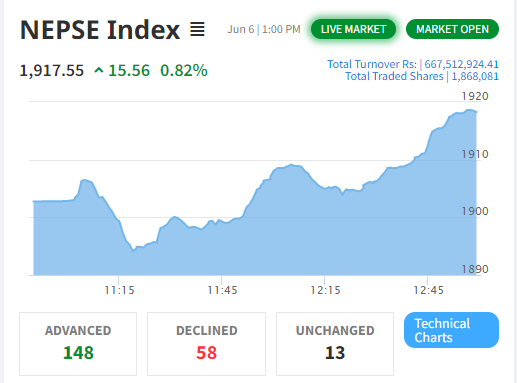Click Total Turnover Rs value 667,512,924.41
This screenshot has width=517, height=383.
[x=461, y=64]
